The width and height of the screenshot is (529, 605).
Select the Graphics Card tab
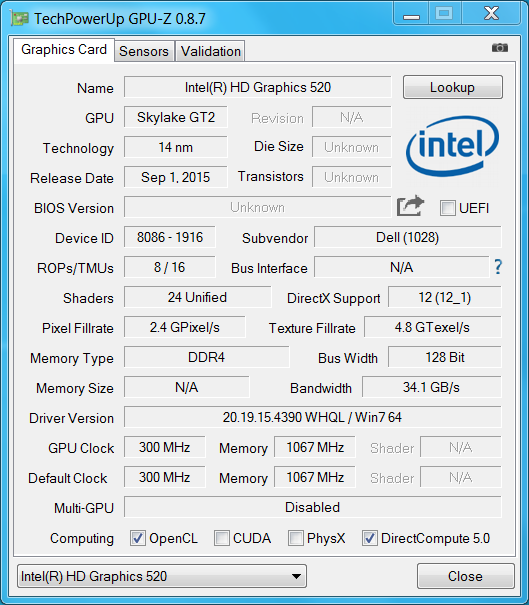[x=64, y=50]
